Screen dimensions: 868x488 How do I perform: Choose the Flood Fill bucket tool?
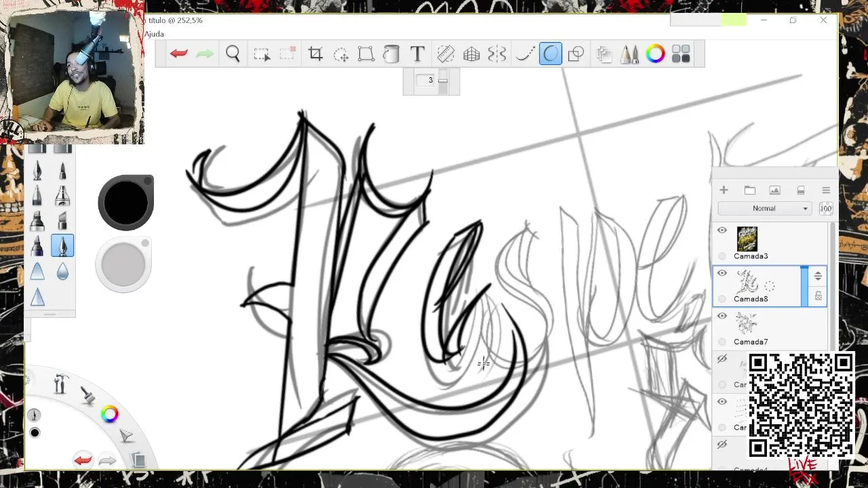click(391, 54)
